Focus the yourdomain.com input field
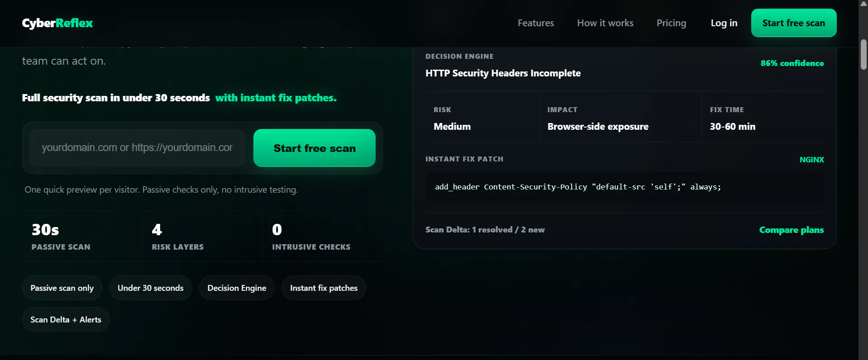 tap(137, 148)
